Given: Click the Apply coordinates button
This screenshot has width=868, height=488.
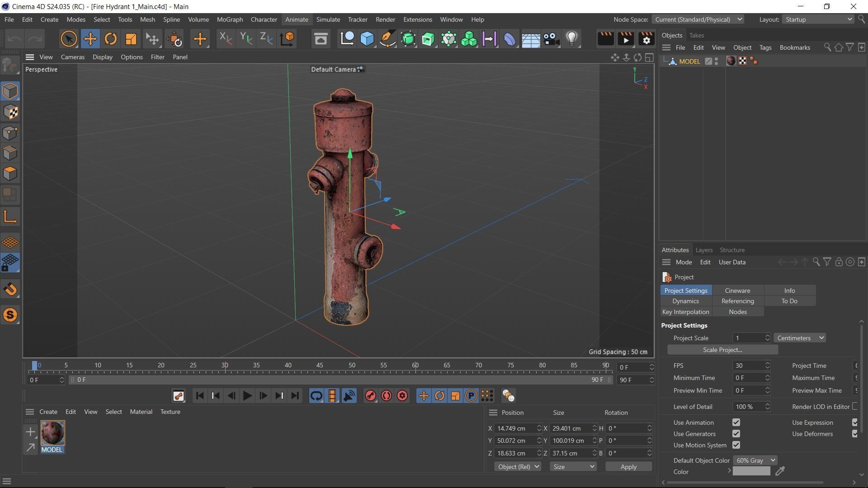Looking at the screenshot, I should coord(628,467).
